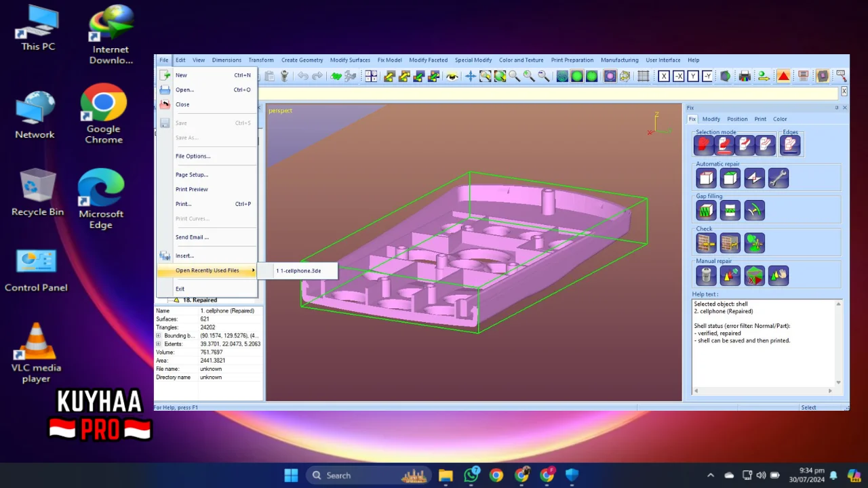Open the Fix Model menu

pos(389,60)
